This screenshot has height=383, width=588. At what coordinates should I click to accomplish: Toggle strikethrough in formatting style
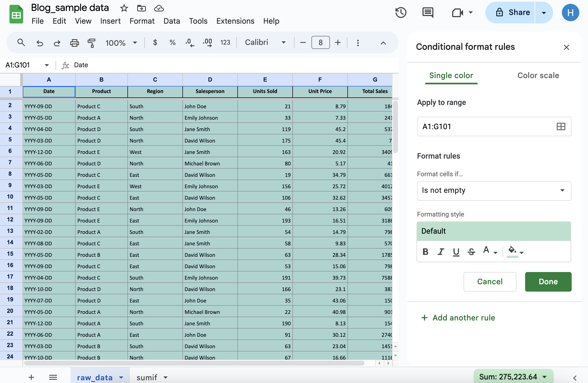point(471,252)
